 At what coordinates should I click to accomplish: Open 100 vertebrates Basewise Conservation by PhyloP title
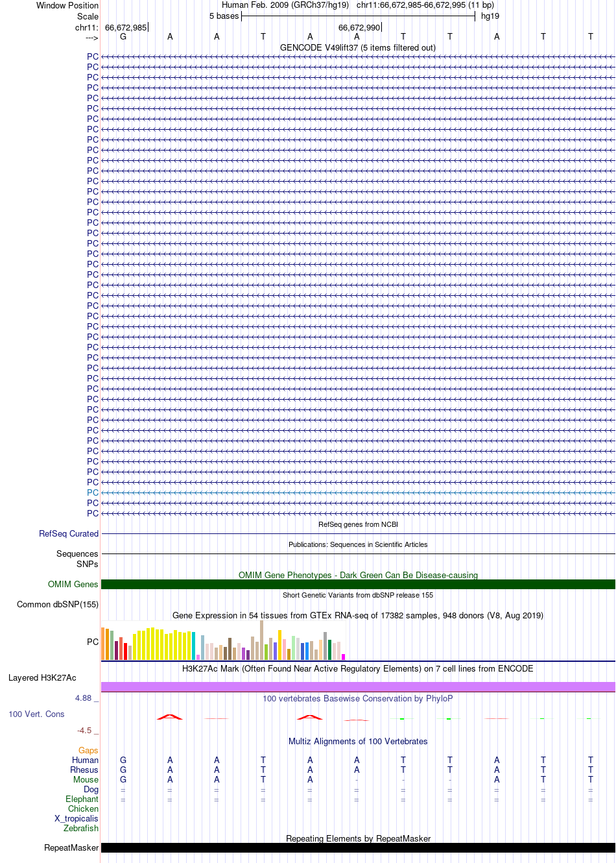[x=358, y=698]
